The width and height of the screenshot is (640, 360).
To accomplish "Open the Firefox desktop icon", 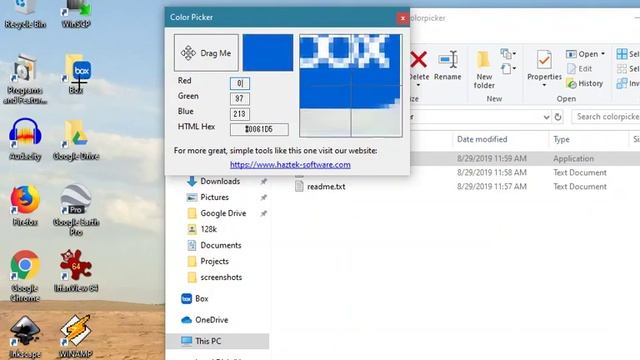I will pyautogui.click(x=25, y=205).
